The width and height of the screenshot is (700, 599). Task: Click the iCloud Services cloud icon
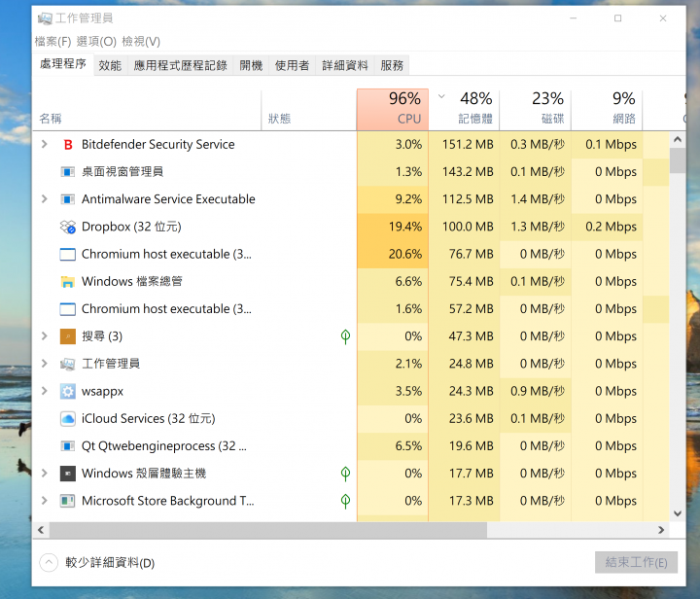pos(67,419)
